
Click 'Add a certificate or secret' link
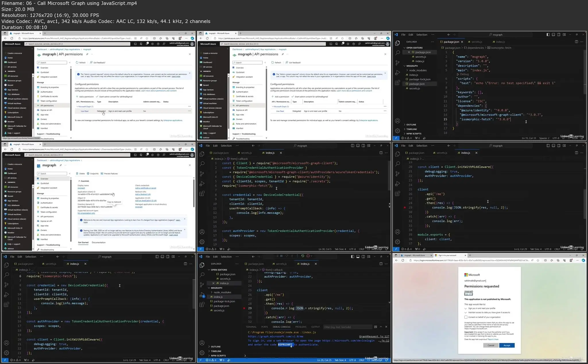[146, 188]
